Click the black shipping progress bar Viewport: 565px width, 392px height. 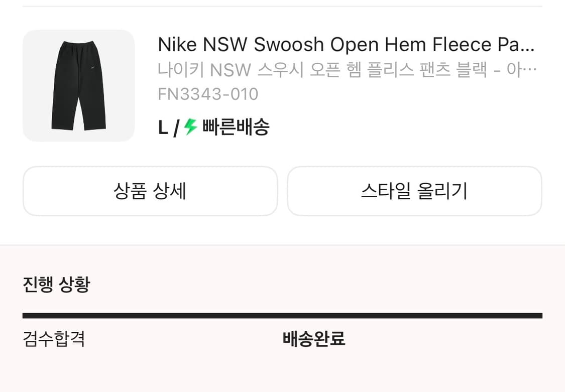282,316
